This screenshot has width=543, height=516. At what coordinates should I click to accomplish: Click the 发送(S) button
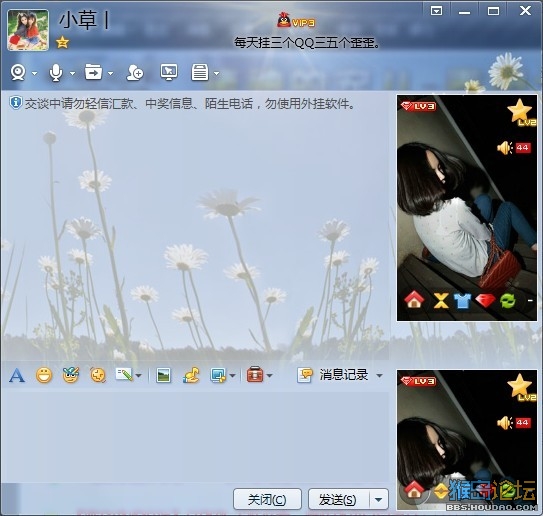(339, 499)
